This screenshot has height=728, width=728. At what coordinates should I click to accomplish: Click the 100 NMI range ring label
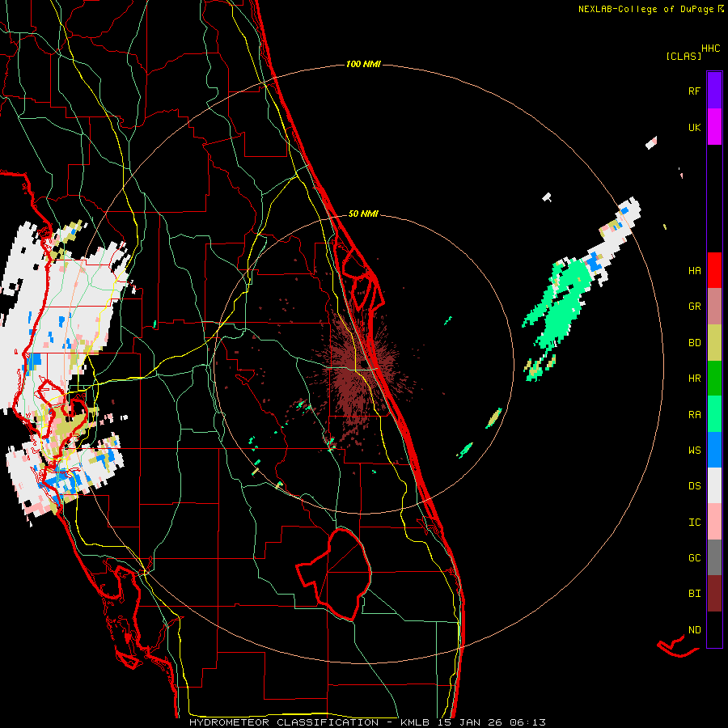tap(363, 64)
